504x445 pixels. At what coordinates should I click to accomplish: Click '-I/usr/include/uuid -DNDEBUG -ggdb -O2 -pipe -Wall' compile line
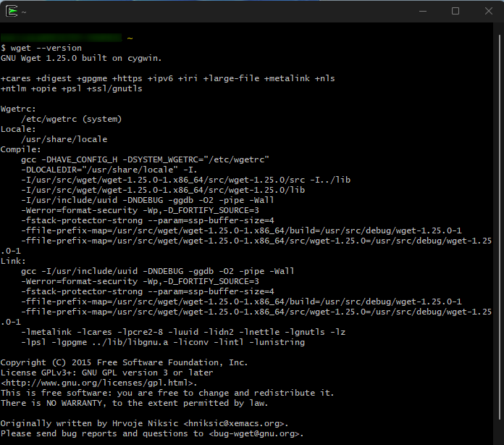tap(148, 200)
